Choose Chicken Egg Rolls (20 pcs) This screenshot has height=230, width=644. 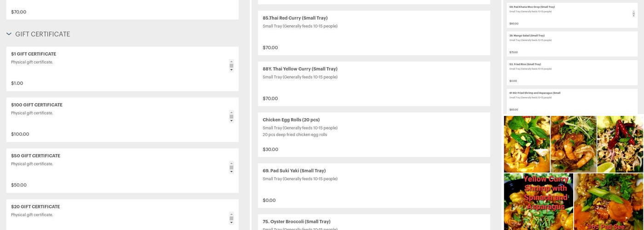[x=374, y=134]
